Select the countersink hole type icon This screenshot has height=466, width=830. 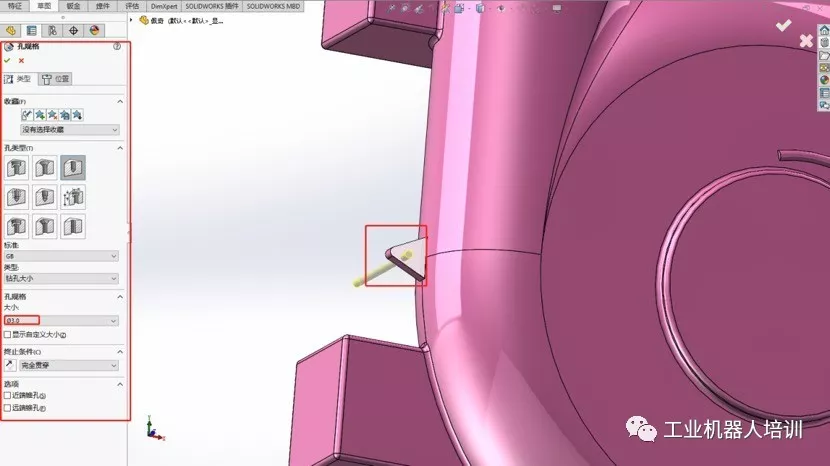(x=44, y=168)
